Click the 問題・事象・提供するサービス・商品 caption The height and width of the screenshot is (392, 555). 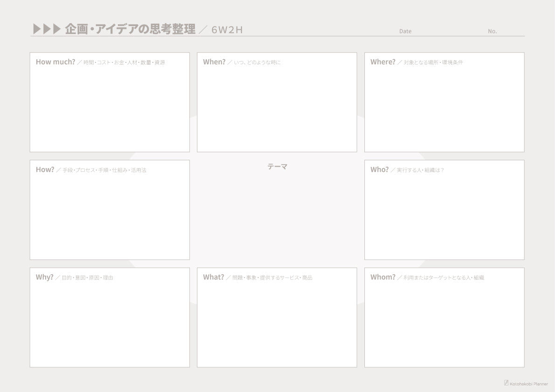(x=272, y=278)
